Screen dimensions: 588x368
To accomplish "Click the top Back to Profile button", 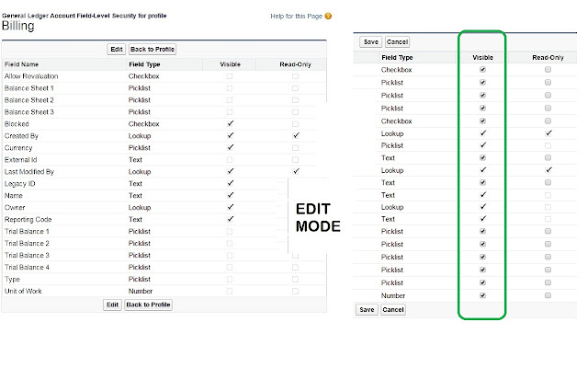I will pos(153,49).
